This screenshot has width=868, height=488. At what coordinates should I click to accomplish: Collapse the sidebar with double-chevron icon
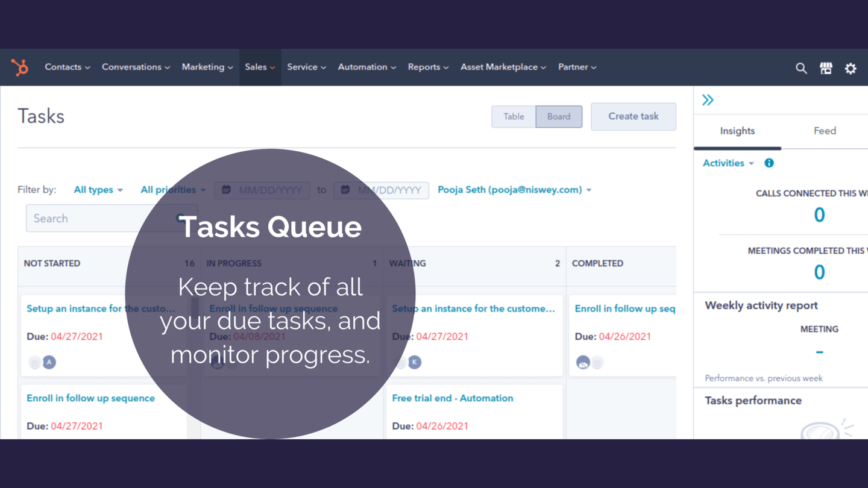pos(708,100)
